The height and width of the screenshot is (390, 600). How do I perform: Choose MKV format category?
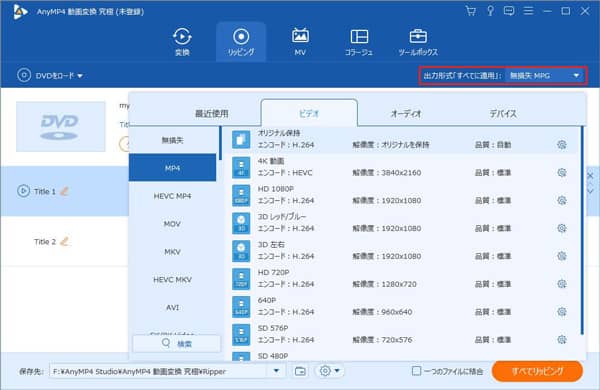pos(173,252)
